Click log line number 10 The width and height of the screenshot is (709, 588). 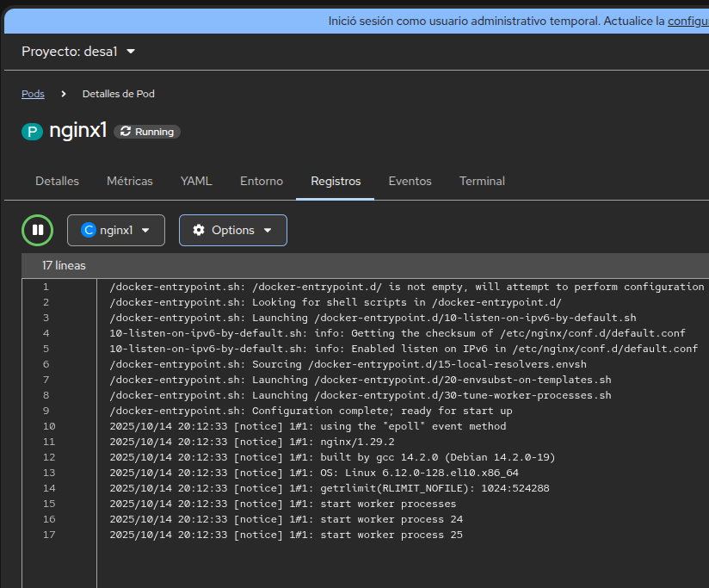(x=48, y=426)
